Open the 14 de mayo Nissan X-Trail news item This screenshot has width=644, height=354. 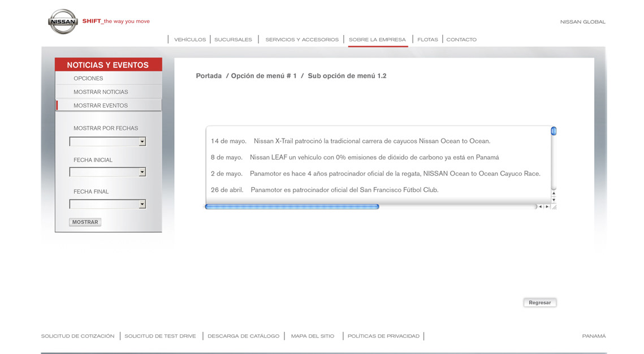[351, 141]
